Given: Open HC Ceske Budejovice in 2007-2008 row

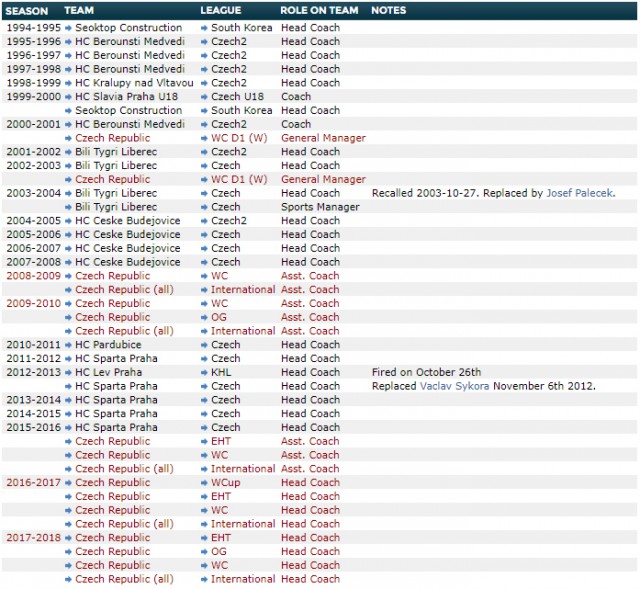Looking at the screenshot, I should (128, 262).
